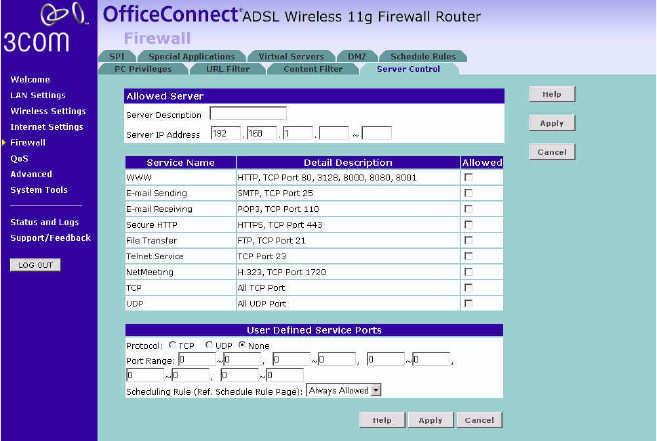Click the IP octet field showing 168
Image resolution: width=657 pixels, height=441 pixels.
[x=261, y=133]
